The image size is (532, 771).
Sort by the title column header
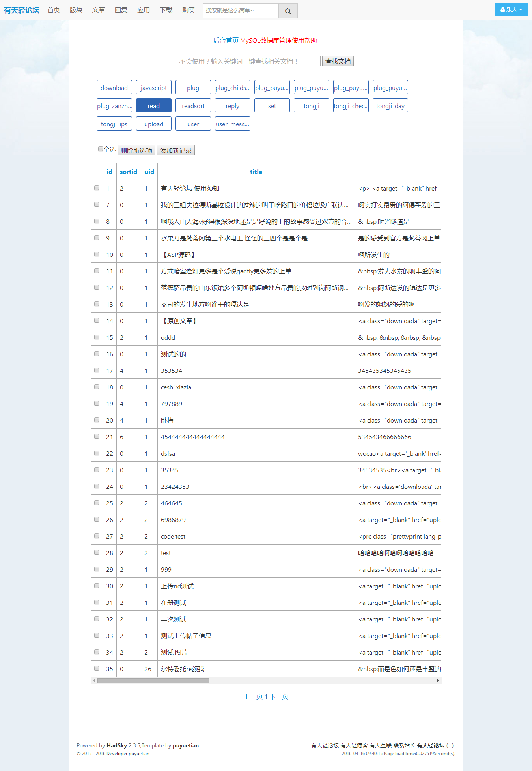pos(256,172)
